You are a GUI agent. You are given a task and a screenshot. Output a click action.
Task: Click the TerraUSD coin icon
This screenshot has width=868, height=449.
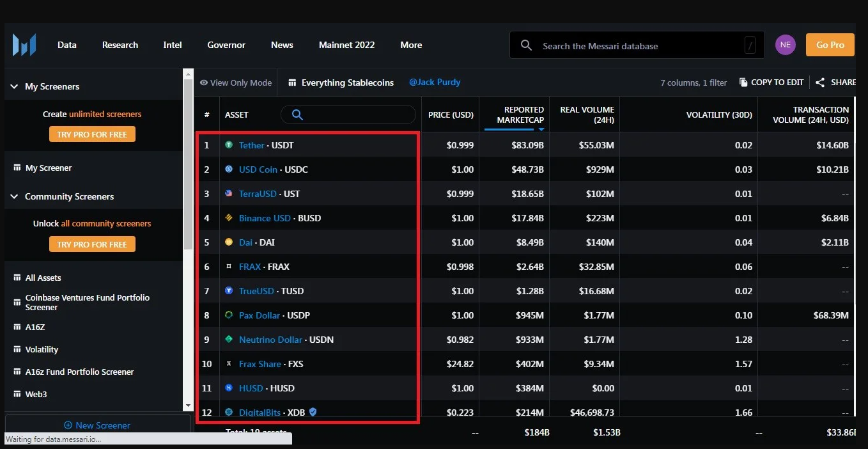pos(229,194)
